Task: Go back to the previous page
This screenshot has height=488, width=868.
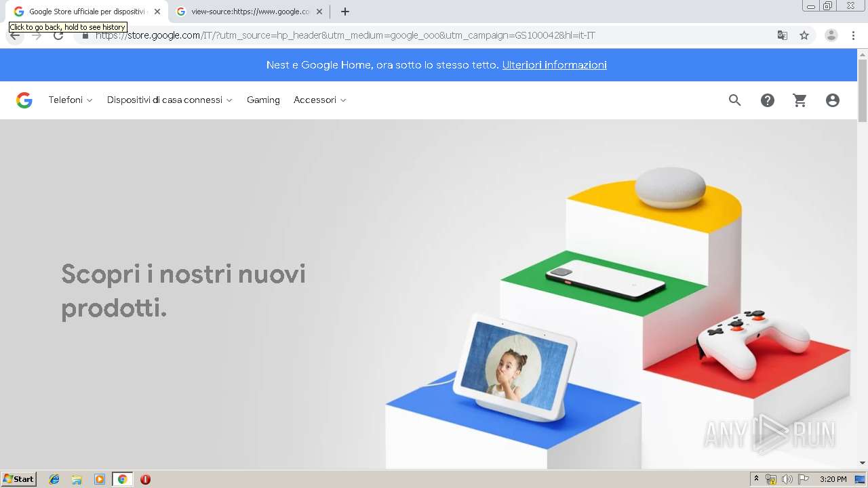Action: [x=15, y=36]
